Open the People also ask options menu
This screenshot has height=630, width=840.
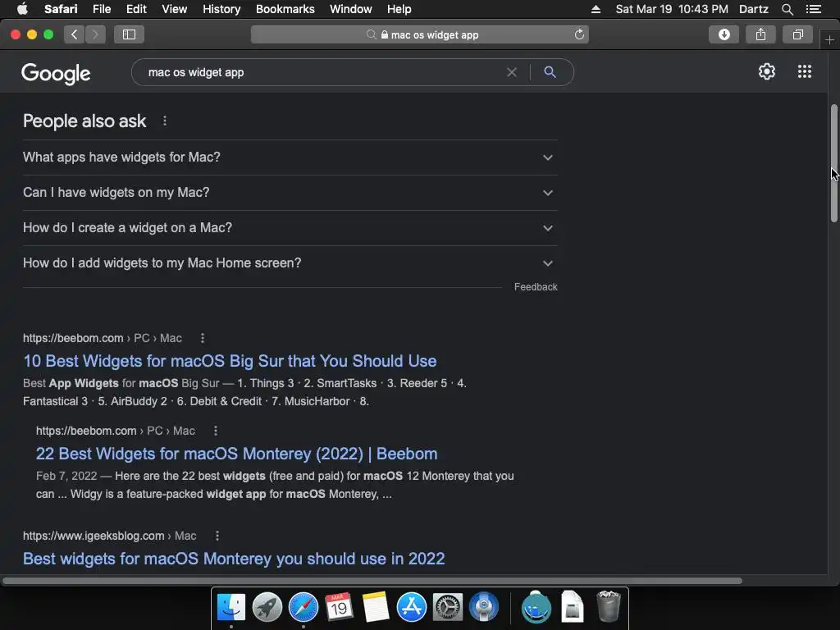pyautogui.click(x=164, y=121)
